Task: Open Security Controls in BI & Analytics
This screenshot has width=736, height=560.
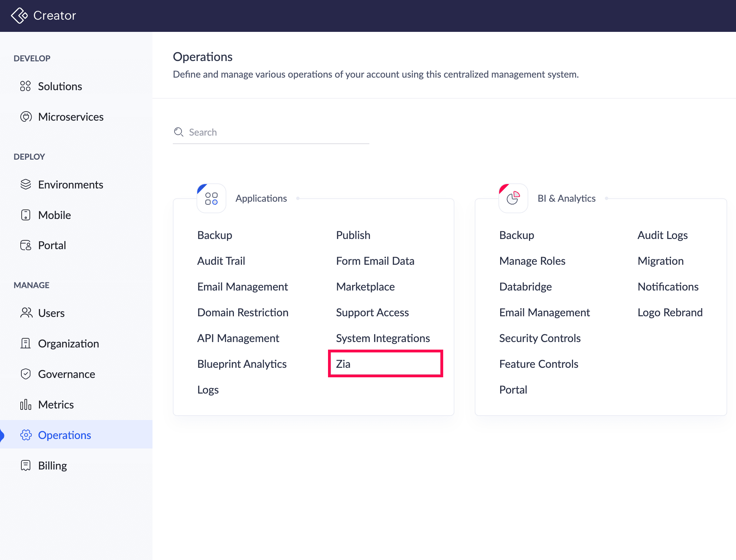Action: tap(540, 338)
